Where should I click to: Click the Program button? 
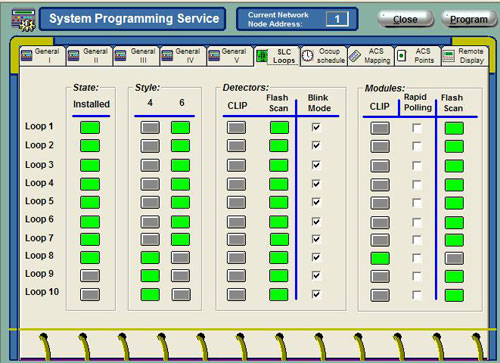tap(469, 19)
